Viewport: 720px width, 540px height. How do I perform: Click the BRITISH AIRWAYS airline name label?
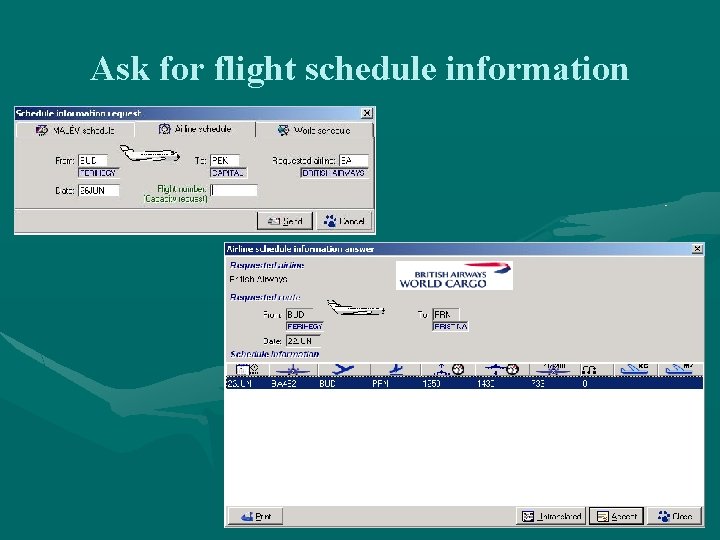pos(334,173)
